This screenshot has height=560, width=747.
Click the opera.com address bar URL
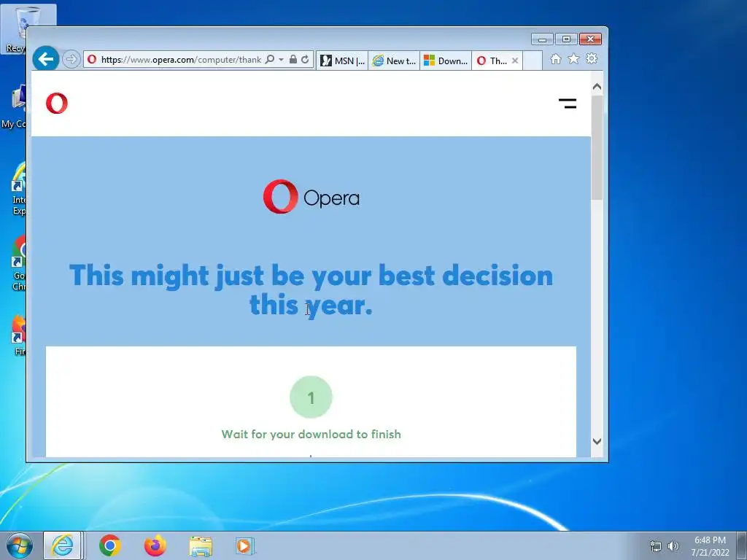coord(181,60)
